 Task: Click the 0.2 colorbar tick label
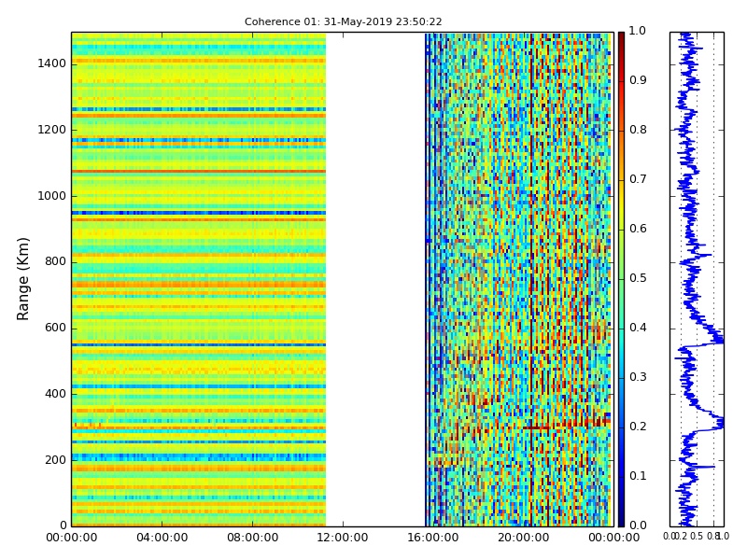638,427
